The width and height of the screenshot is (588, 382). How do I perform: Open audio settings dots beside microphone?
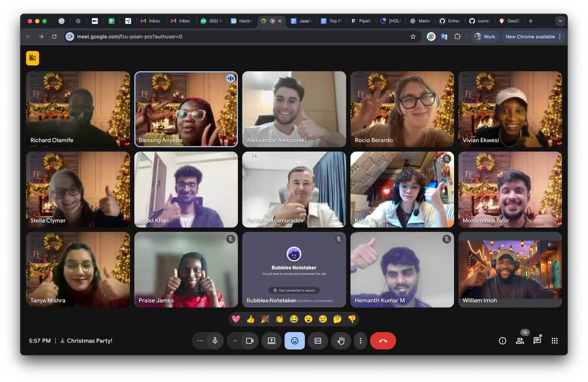199,341
